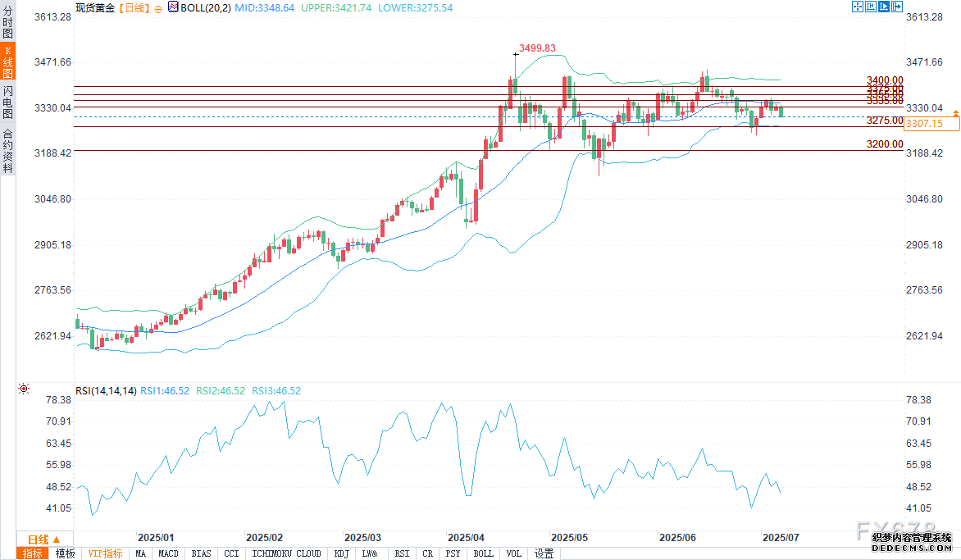
Task: Select the KDJ indicator
Action: coord(341,553)
